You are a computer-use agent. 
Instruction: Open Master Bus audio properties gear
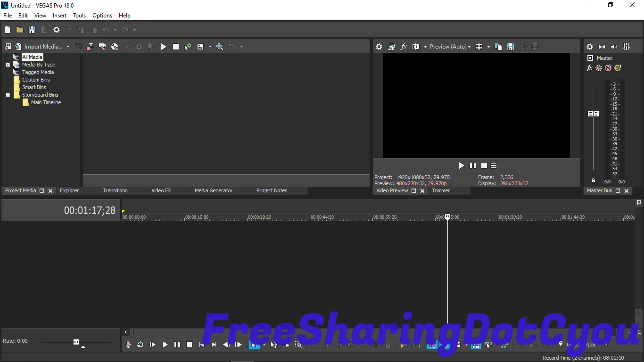click(x=589, y=47)
